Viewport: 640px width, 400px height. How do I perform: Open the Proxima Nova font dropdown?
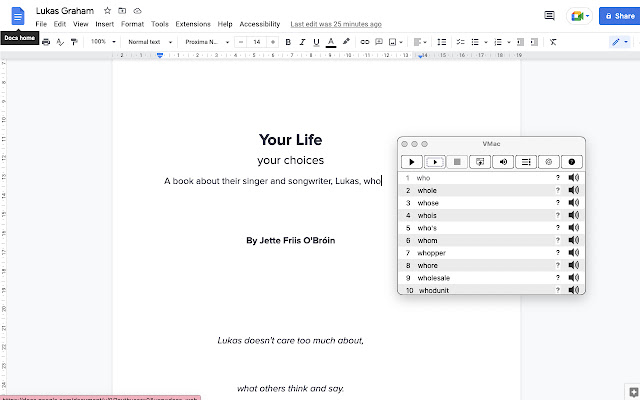(x=205, y=42)
